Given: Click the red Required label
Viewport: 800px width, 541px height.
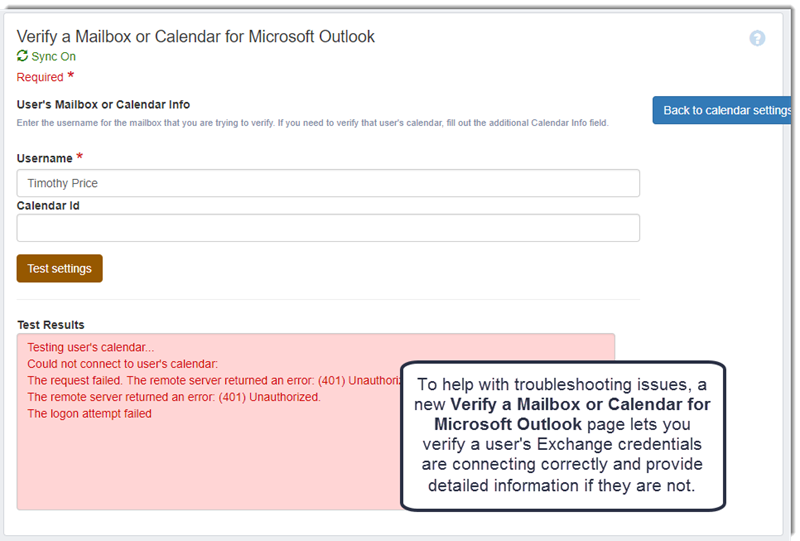Looking at the screenshot, I should 40,77.
